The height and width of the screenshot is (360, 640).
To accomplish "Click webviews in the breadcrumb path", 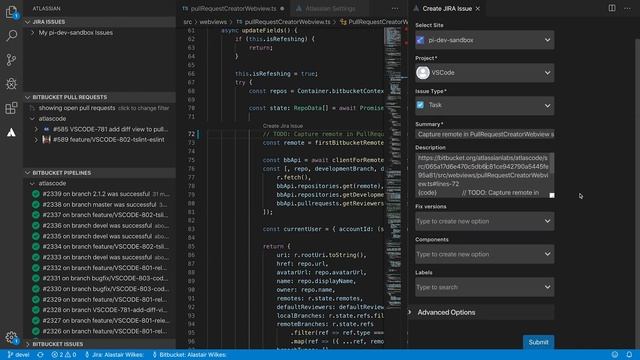I will pyautogui.click(x=213, y=22).
